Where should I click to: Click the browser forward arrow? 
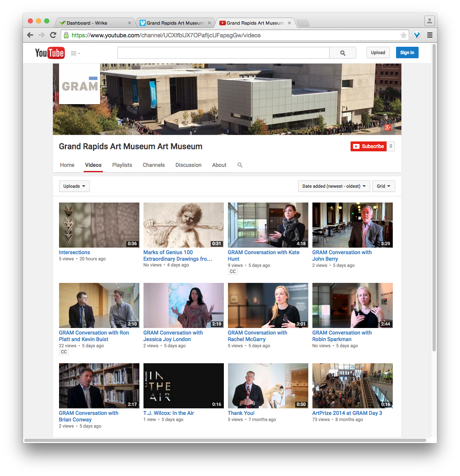pos(41,35)
